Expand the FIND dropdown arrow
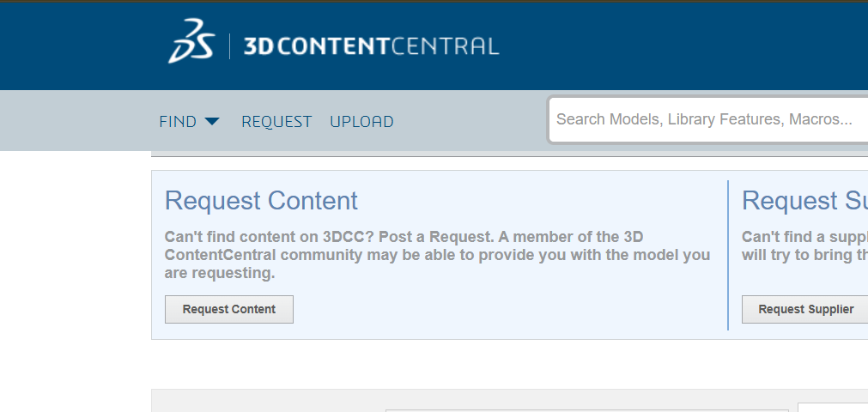 pos(212,122)
